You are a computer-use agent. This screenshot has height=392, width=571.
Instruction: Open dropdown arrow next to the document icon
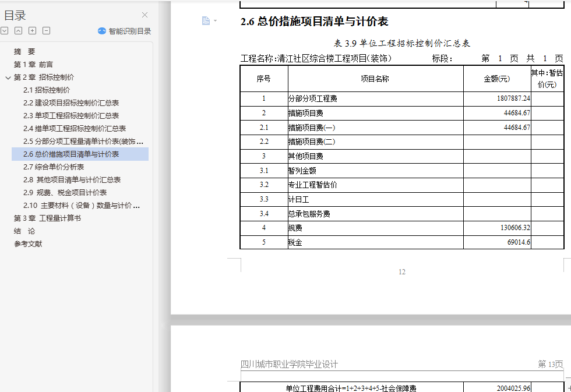[x=215, y=21]
